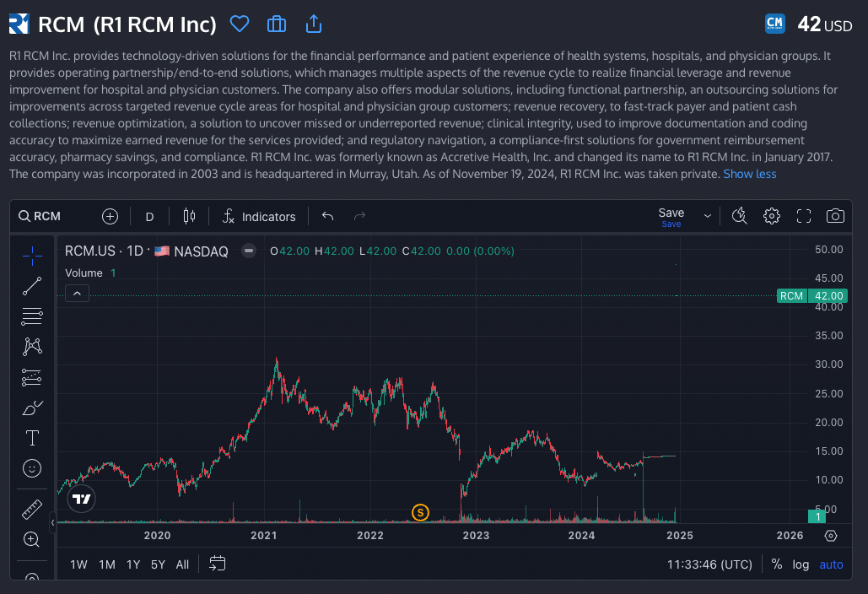Change chart style with candles icon
The height and width of the screenshot is (594, 868).
[x=189, y=216]
